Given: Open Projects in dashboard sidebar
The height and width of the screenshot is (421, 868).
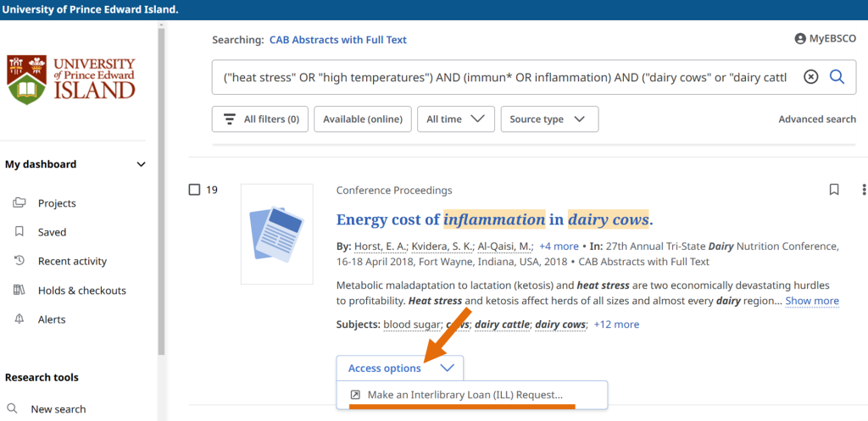Looking at the screenshot, I should click(57, 203).
